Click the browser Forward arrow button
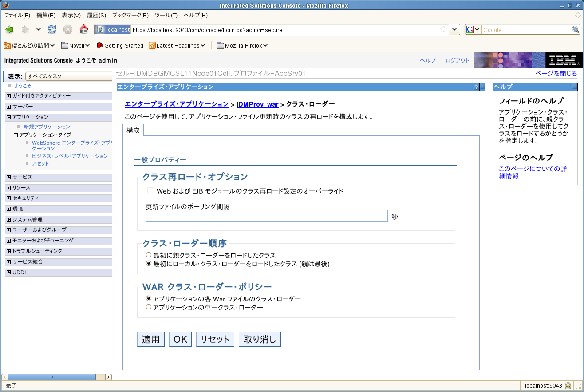Viewport: 584px width, 392px height. (x=25, y=30)
